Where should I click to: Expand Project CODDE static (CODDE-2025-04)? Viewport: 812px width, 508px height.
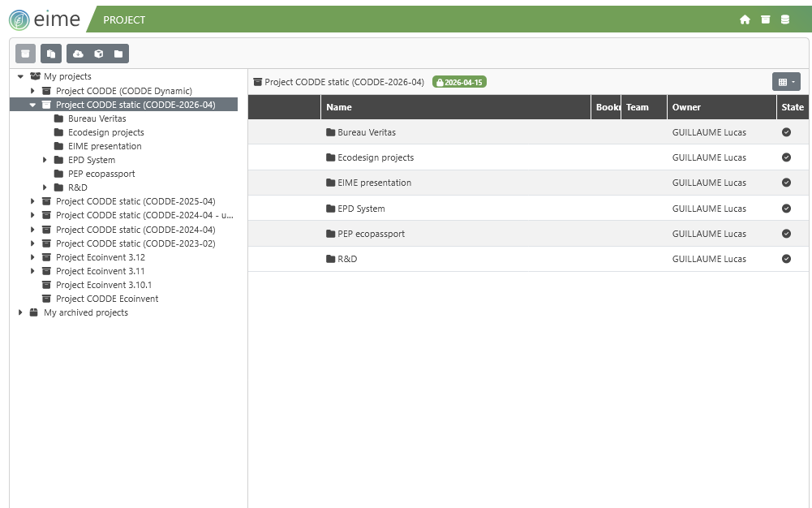(32, 201)
